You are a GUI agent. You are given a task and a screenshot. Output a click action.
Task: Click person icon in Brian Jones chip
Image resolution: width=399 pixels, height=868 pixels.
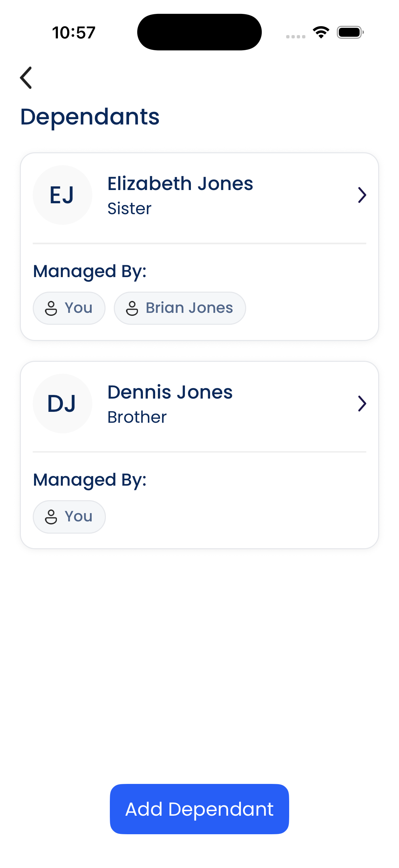click(132, 308)
